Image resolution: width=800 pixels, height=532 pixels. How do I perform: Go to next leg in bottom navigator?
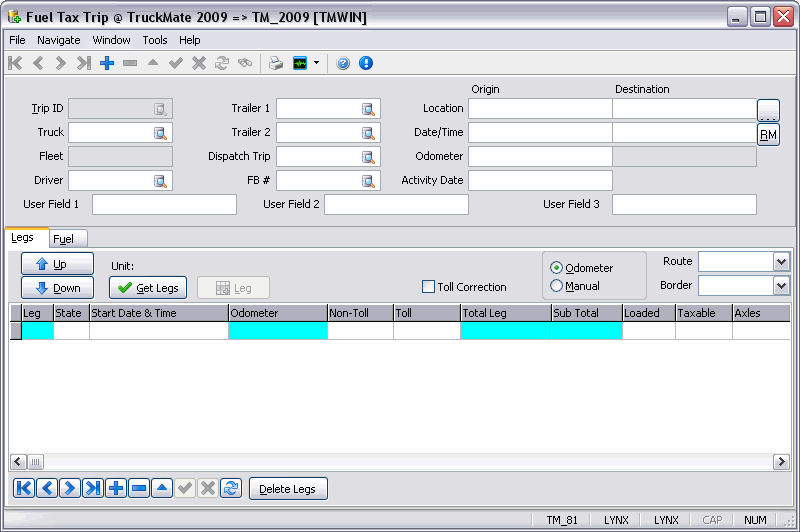(x=70, y=488)
